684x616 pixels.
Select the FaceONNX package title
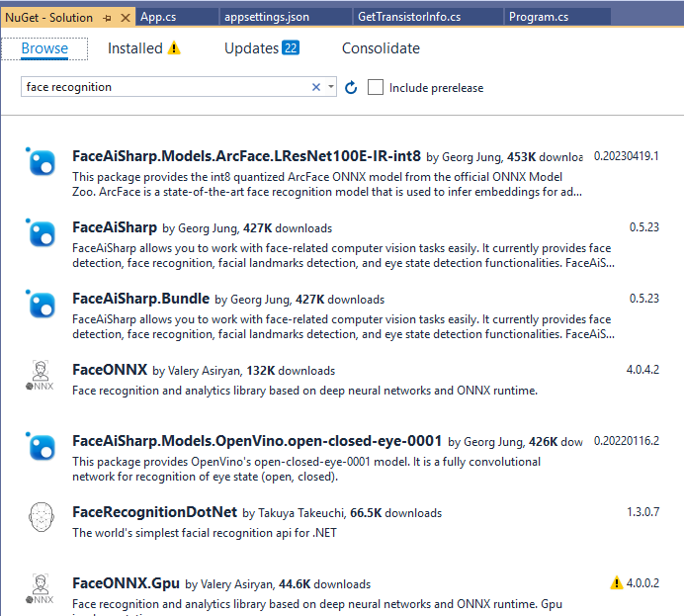110,370
